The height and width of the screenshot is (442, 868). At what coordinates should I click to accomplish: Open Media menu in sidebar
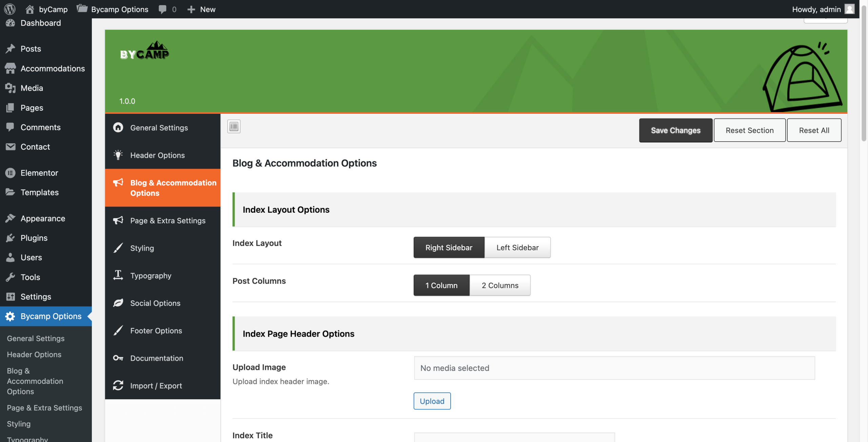pyautogui.click(x=46, y=88)
